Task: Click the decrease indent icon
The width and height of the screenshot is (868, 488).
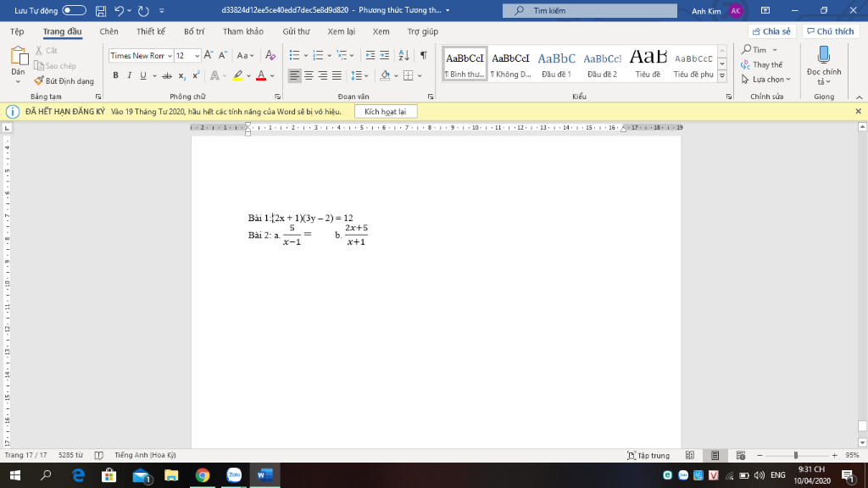Action: click(370, 55)
